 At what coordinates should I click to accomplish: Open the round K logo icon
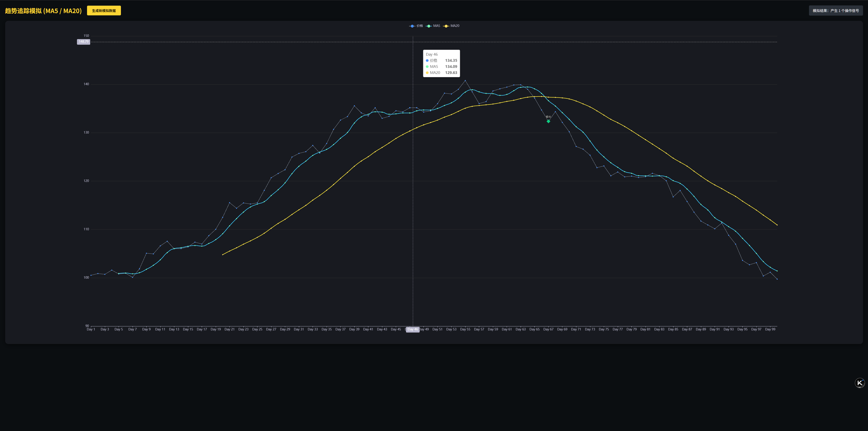[860, 383]
